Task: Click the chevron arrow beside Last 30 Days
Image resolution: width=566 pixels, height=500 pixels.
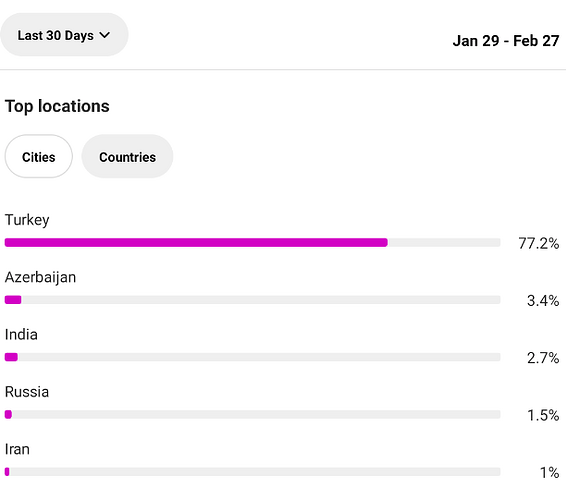Action: click(x=105, y=35)
